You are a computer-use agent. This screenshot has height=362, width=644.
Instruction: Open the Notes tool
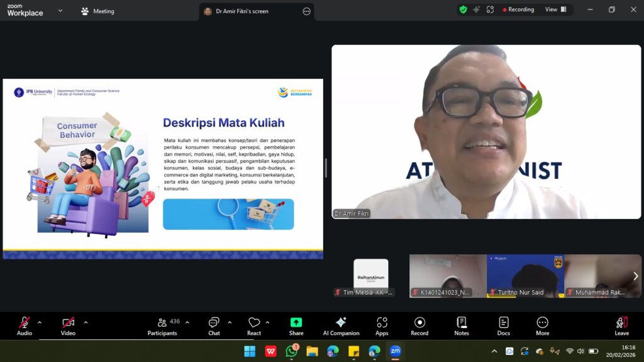click(x=462, y=325)
